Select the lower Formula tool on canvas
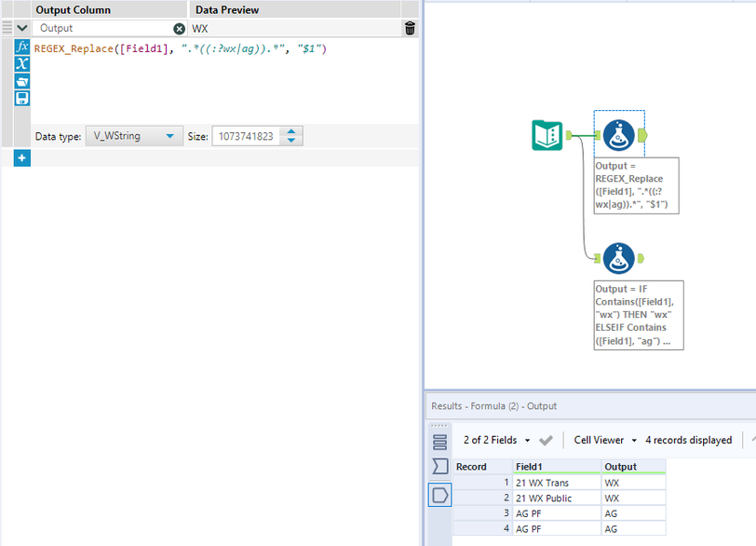 618,258
